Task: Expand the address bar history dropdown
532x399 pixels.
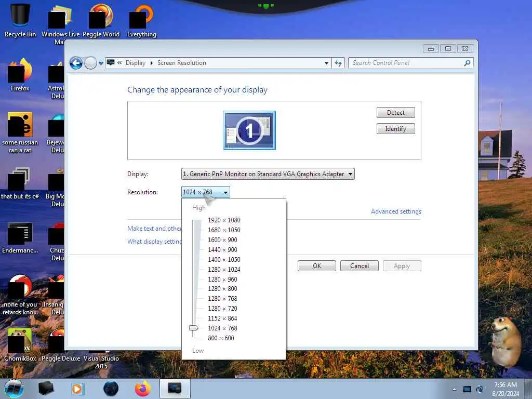Action: [x=326, y=63]
